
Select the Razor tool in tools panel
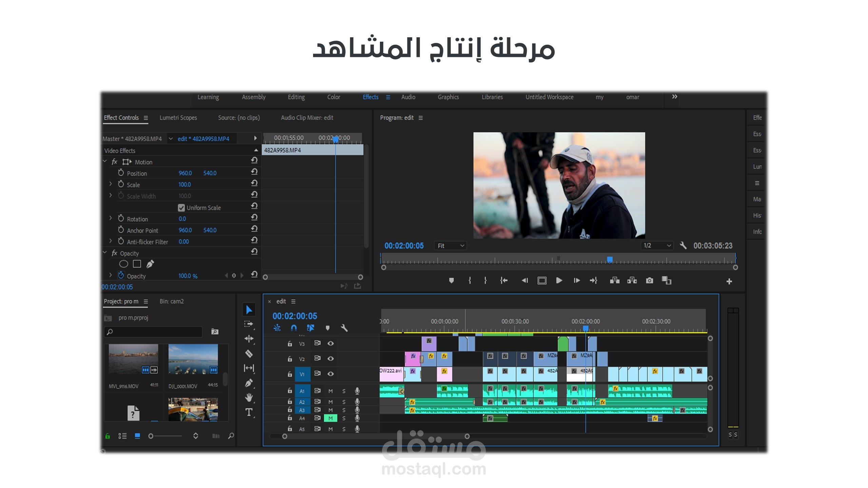click(249, 354)
